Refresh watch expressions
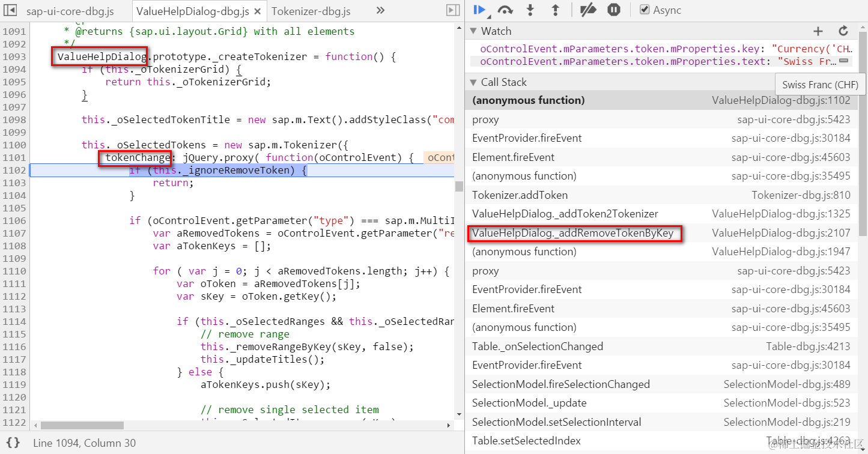This screenshot has height=454, width=868. point(843,31)
